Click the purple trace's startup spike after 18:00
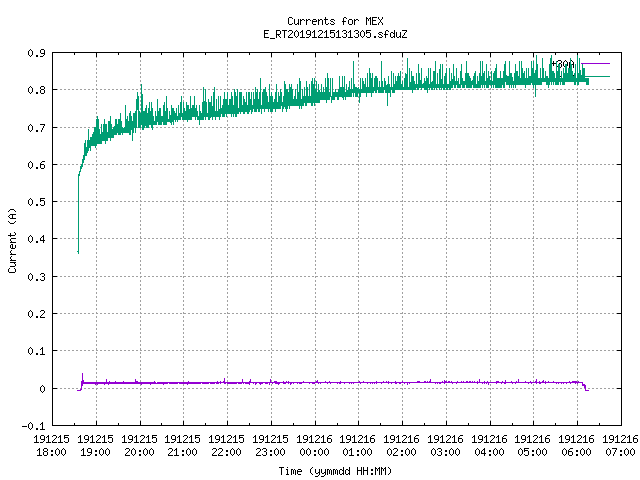 82,377
